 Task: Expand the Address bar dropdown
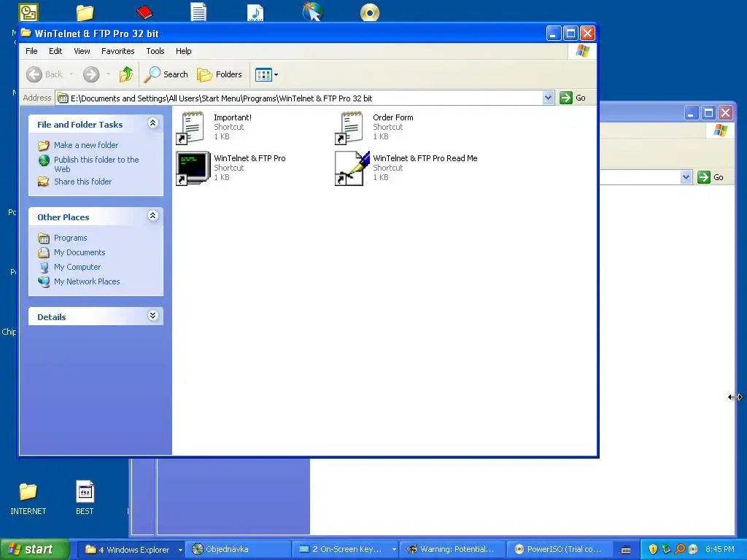tap(548, 98)
